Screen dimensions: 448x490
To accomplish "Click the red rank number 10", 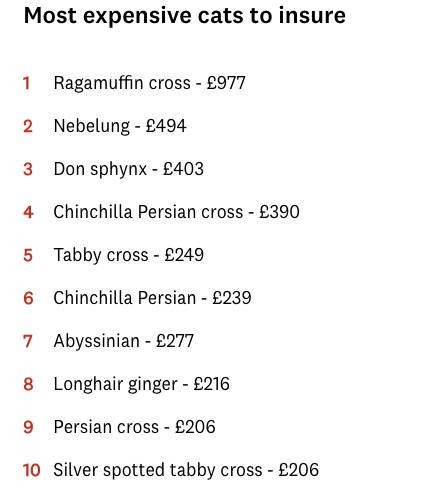I will click(x=32, y=470).
